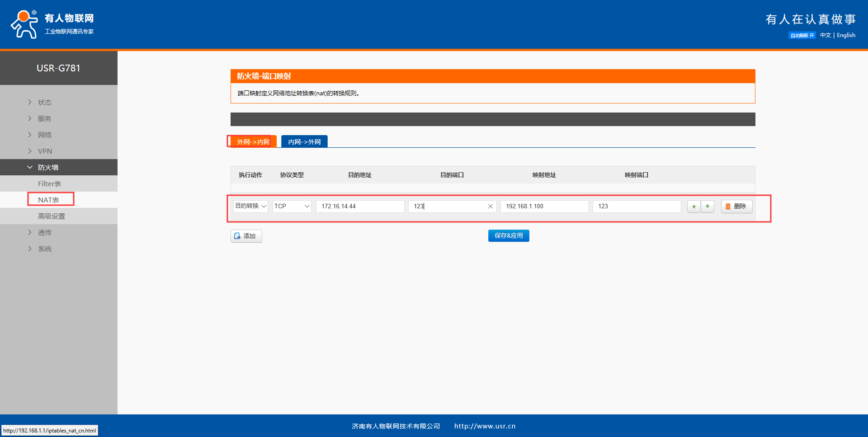The width and height of the screenshot is (868, 437).
Task: Click the 映射地址 field showing 192.168.1.100
Action: (x=544, y=207)
